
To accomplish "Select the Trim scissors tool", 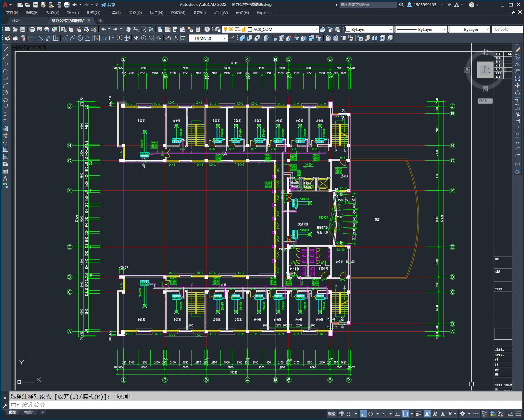I will 518,114.
